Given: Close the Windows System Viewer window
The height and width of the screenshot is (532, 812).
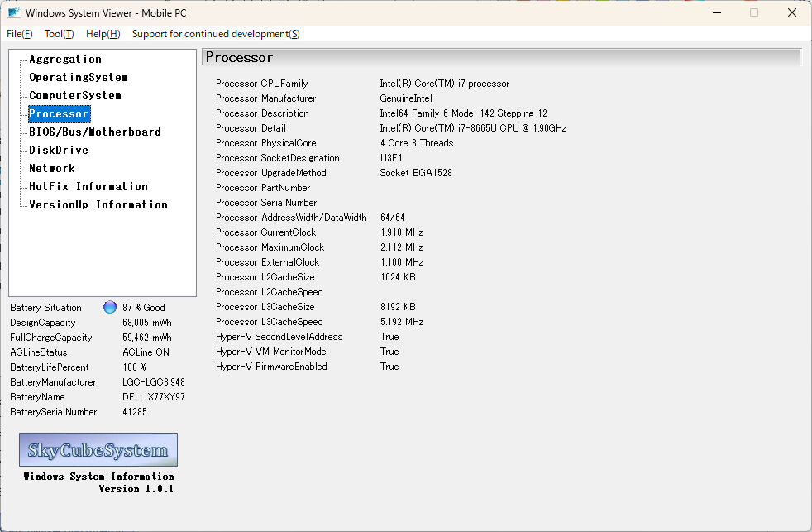Looking at the screenshot, I should click(792, 12).
